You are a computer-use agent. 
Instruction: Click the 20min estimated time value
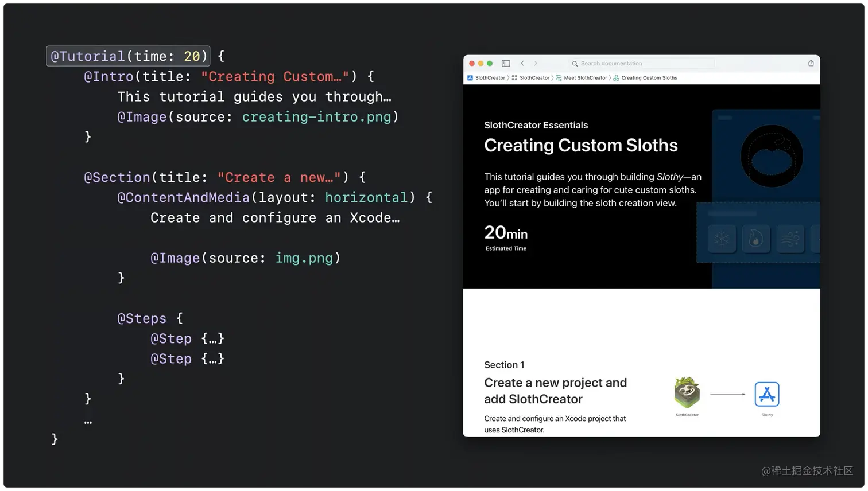pyautogui.click(x=506, y=232)
